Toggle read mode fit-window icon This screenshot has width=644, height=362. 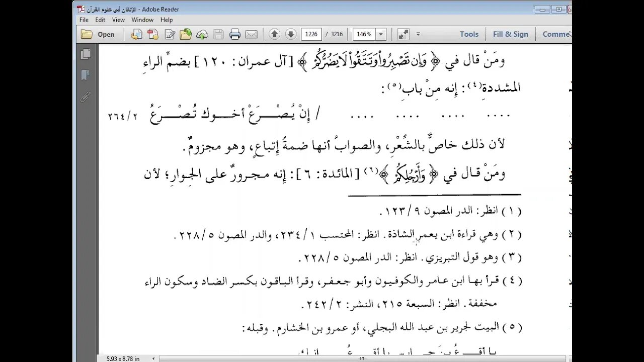(x=403, y=34)
